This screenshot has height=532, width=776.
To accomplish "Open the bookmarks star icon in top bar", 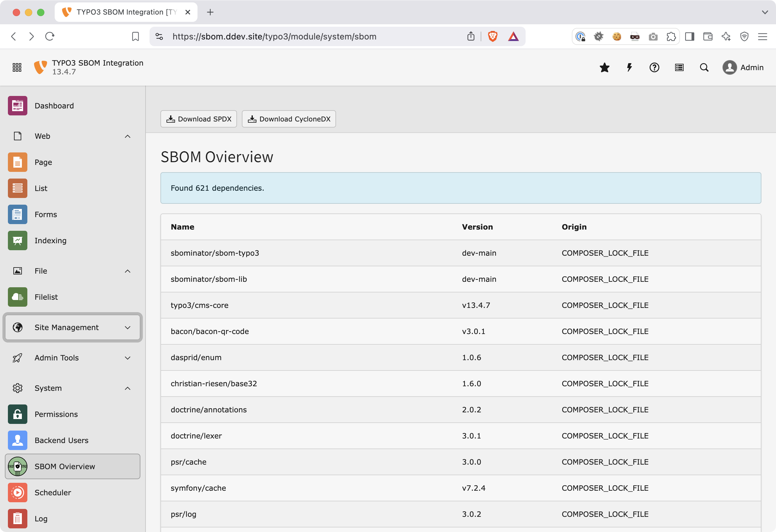I will [604, 68].
